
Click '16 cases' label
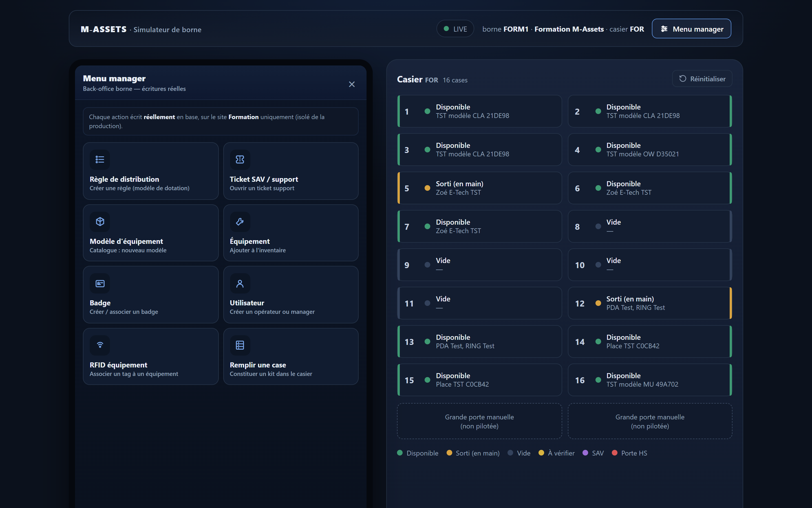coord(455,80)
